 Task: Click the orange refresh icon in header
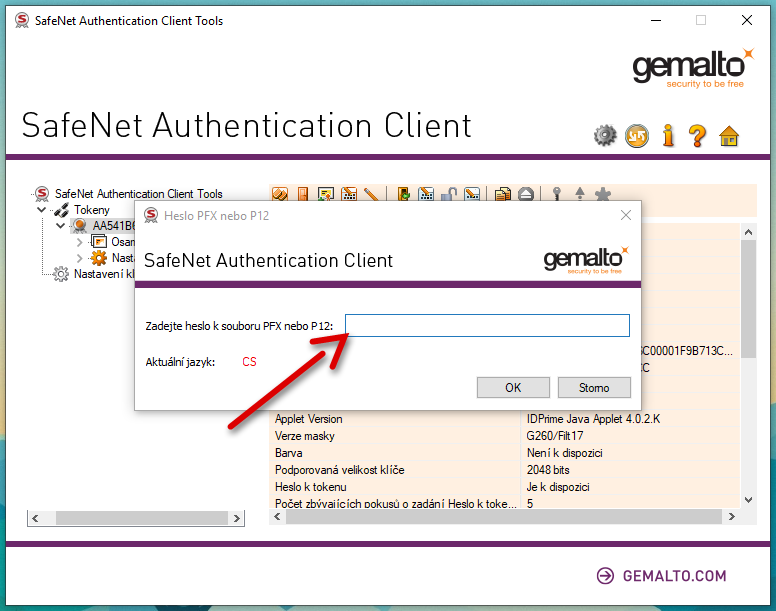636,136
